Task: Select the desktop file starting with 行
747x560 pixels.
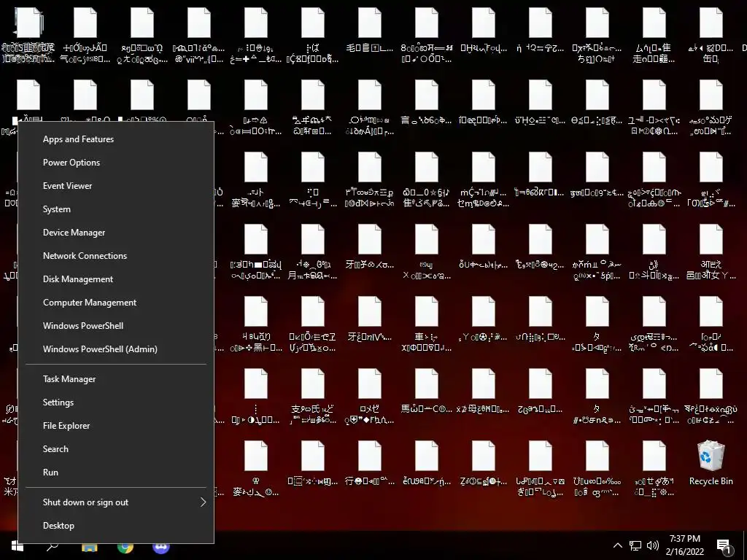Action: tap(370, 463)
